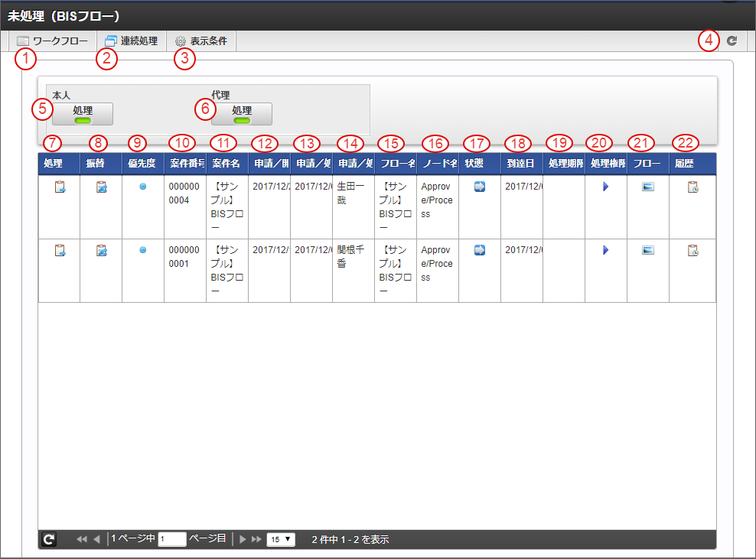
Task: Click status arrow icon in 生田一哉 row
Action: (480, 187)
